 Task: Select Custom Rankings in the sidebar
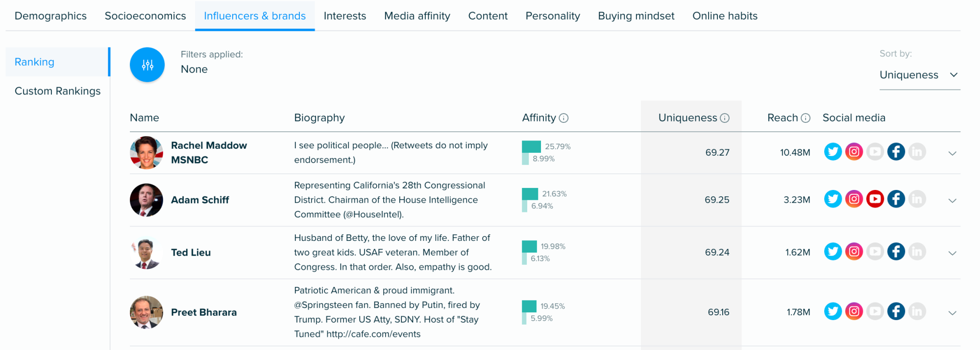[x=57, y=91]
